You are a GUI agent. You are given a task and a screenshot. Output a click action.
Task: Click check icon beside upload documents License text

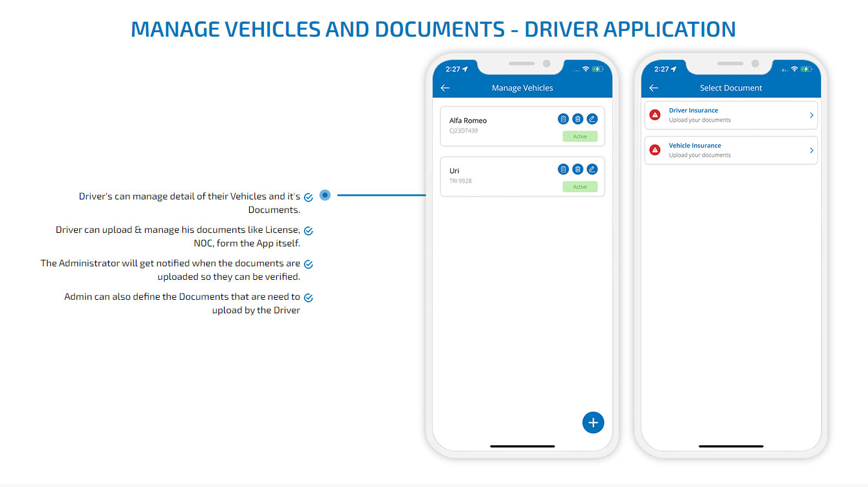click(x=308, y=231)
